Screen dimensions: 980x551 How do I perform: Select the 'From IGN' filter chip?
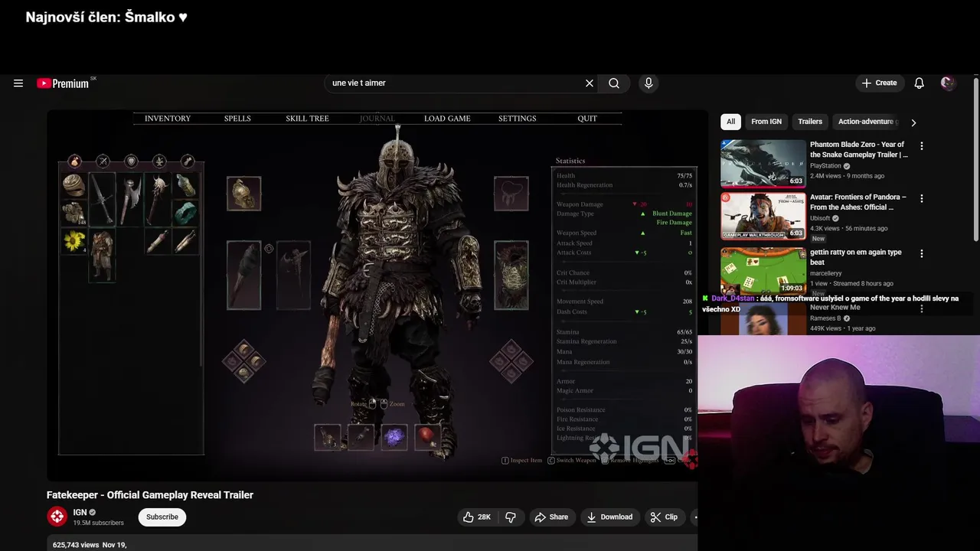[x=766, y=122]
